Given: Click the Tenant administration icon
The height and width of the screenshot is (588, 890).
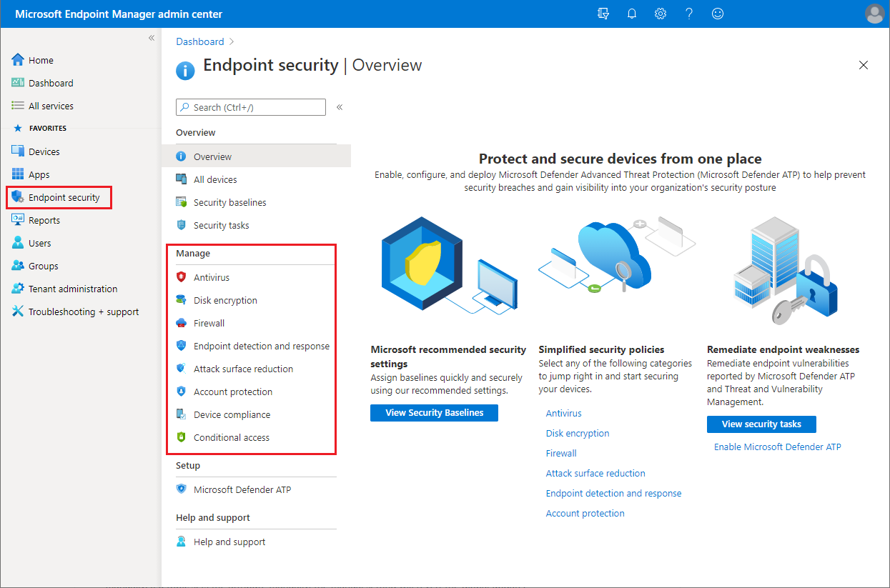Looking at the screenshot, I should pos(18,289).
